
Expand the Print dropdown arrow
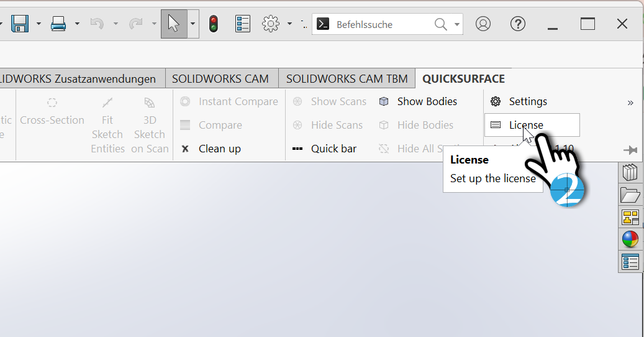tap(77, 24)
